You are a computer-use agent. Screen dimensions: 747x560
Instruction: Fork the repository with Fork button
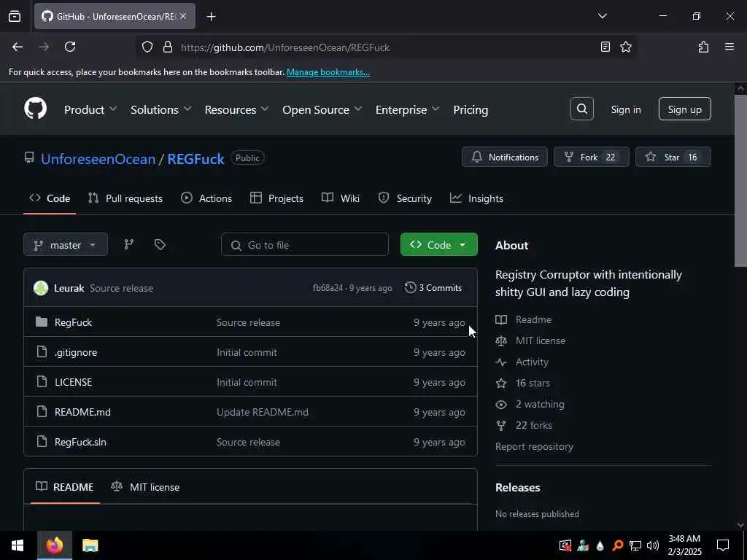click(x=591, y=157)
